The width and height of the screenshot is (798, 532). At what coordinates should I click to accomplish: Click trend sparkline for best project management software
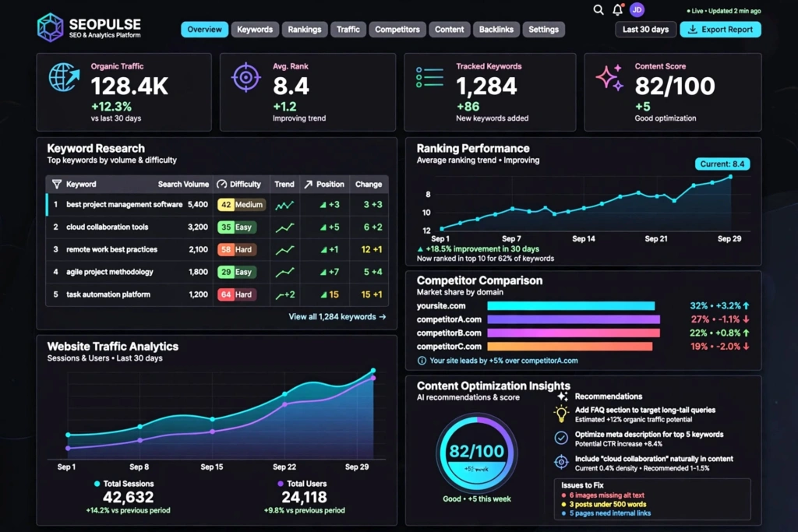[x=284, y=205]
